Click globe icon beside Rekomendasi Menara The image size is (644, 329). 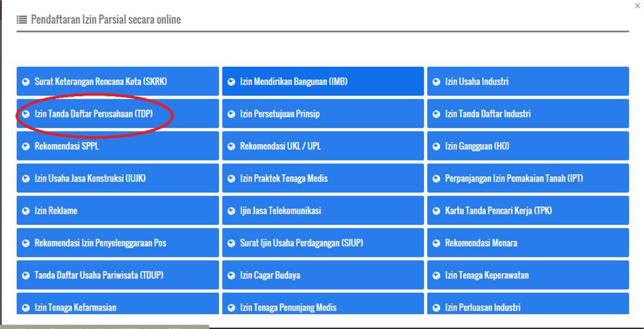[x=436, y=243]
